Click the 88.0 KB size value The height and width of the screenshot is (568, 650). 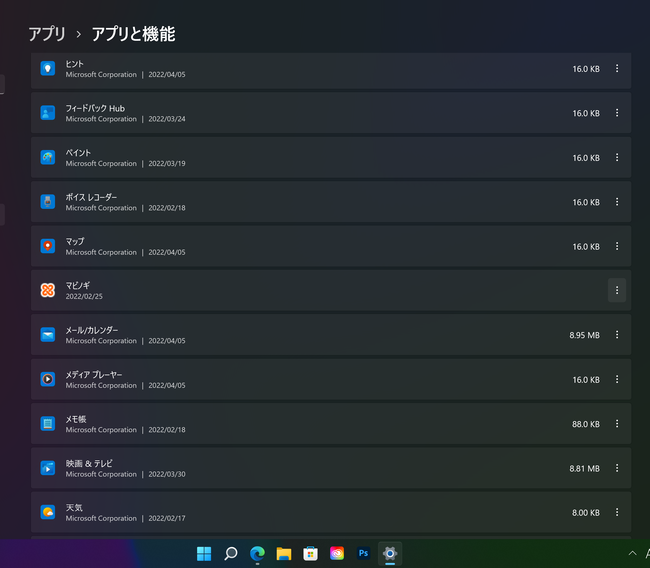click(586, 424)
